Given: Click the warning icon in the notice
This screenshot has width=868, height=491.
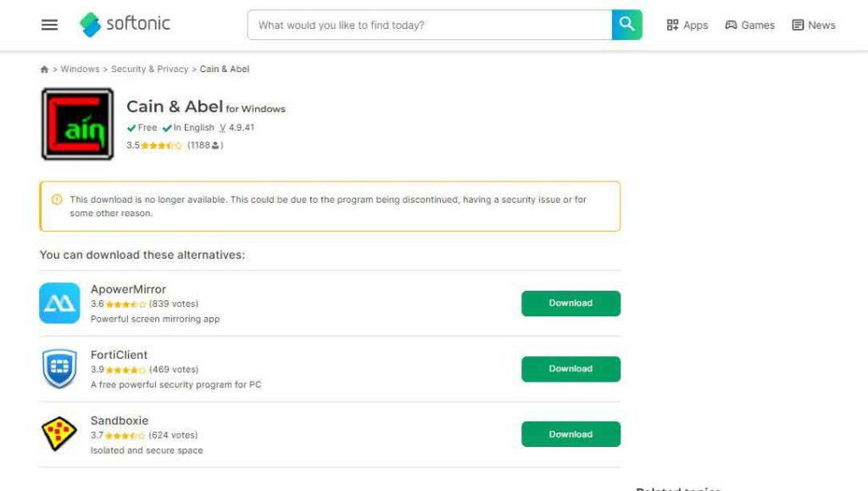Looking at the screenshot, I should [57, 200].
